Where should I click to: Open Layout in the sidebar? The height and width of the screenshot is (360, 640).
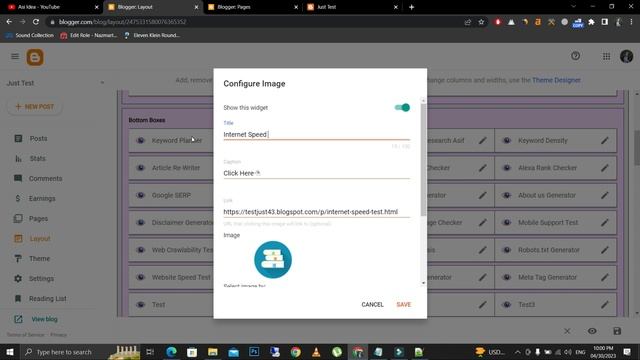pos(40,238)
